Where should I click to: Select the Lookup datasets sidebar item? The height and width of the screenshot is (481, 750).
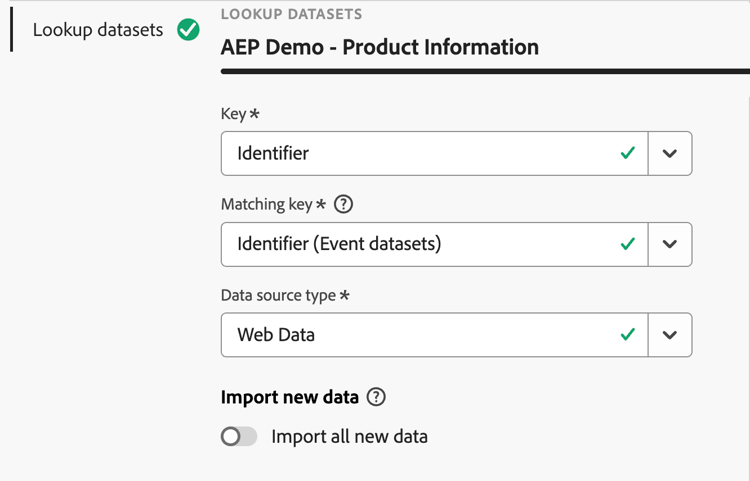coord(97,30)
